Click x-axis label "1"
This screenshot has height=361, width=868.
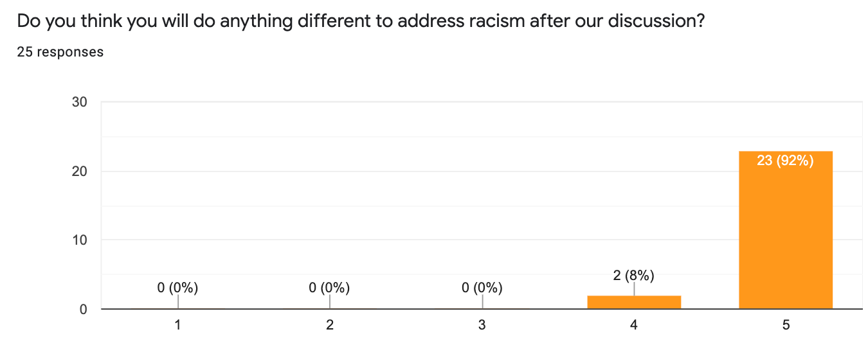(177, 326)
